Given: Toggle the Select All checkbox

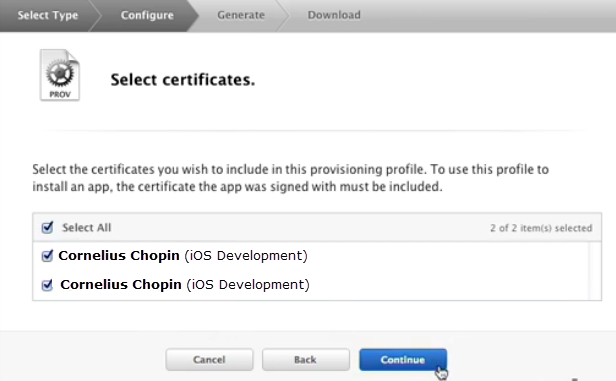Looking at the screenshot, I should pos(47,227).
